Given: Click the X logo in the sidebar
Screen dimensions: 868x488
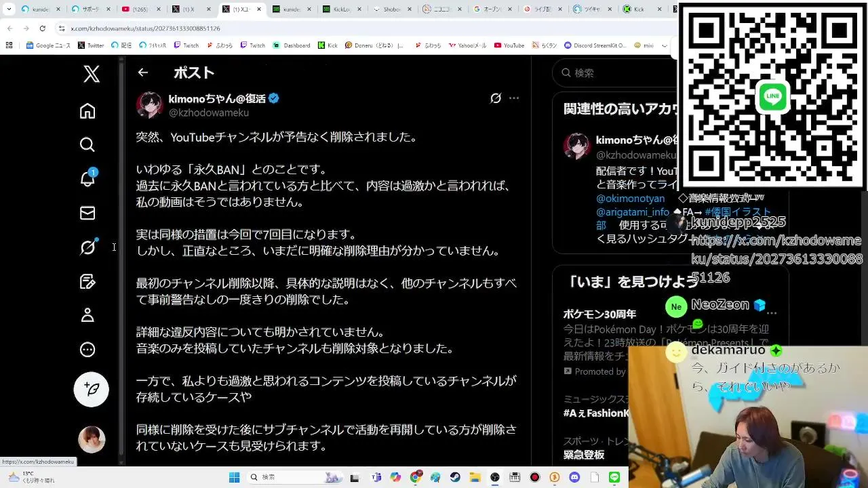Looking at the screenshot, I should coord(92,73).
